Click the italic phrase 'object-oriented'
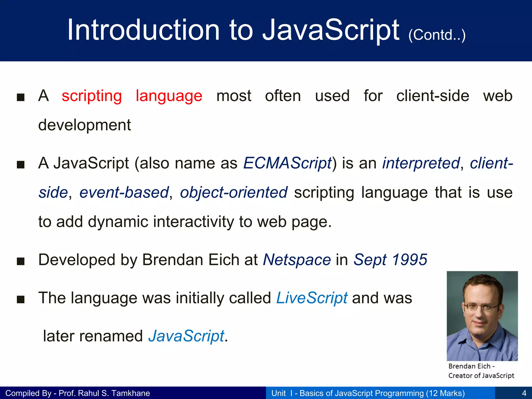The image size is (532, 399). [234, 193]
